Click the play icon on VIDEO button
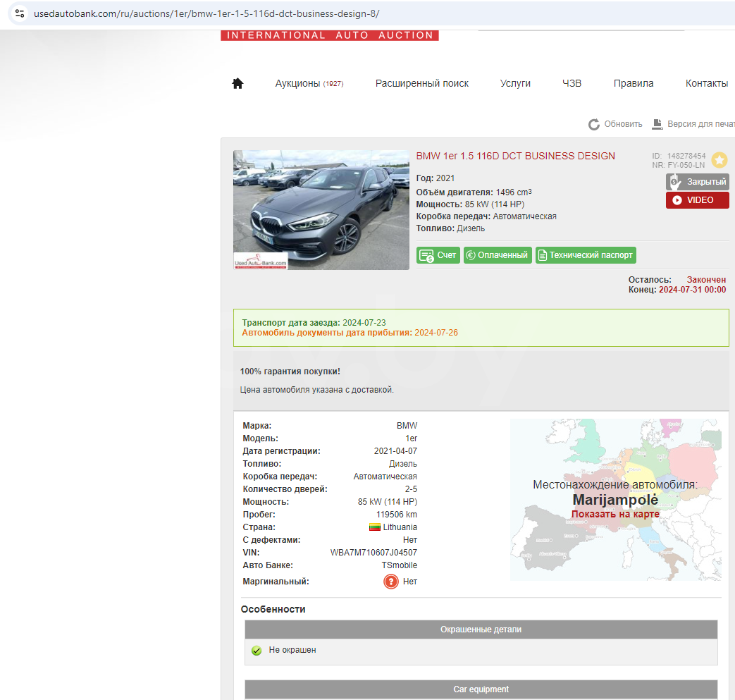 click(x=677, y=200)
